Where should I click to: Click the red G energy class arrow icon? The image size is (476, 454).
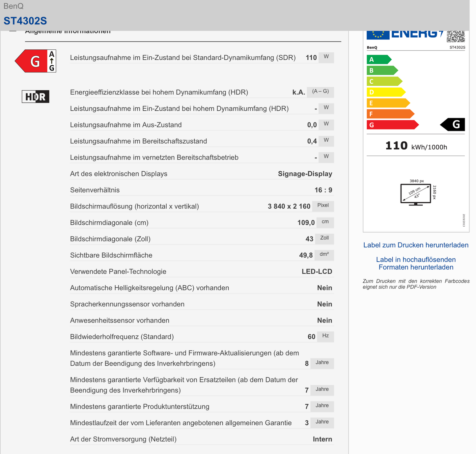(x=35, y=61)
